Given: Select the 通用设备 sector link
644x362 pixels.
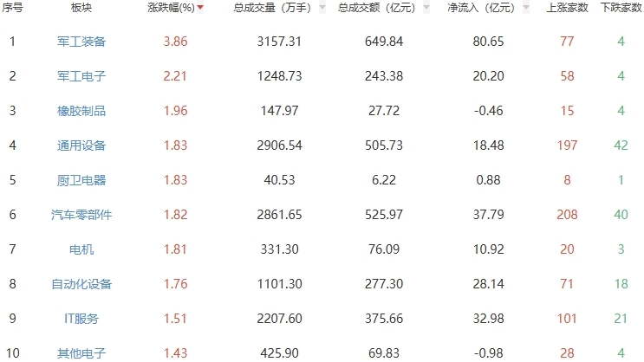Looking at the screenshot, I should click(81, 145).
